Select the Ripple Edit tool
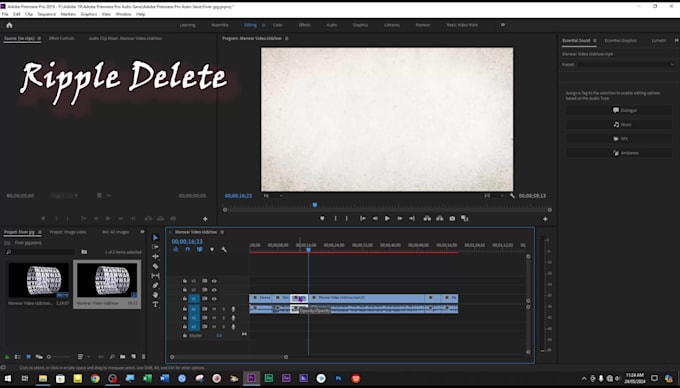The height and width of the screenshot is (388, 680). click(156, 257)
